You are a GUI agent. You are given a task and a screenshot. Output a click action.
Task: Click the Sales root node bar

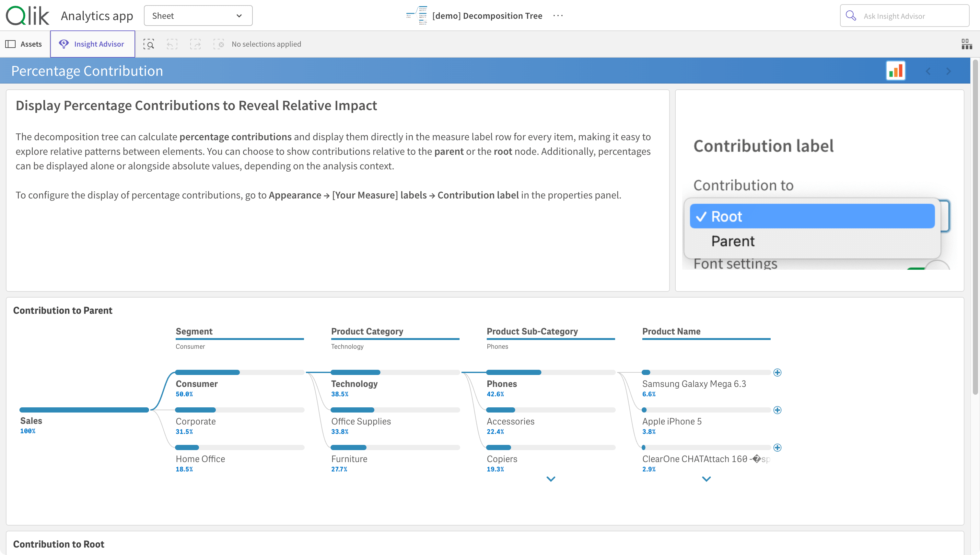84,410
